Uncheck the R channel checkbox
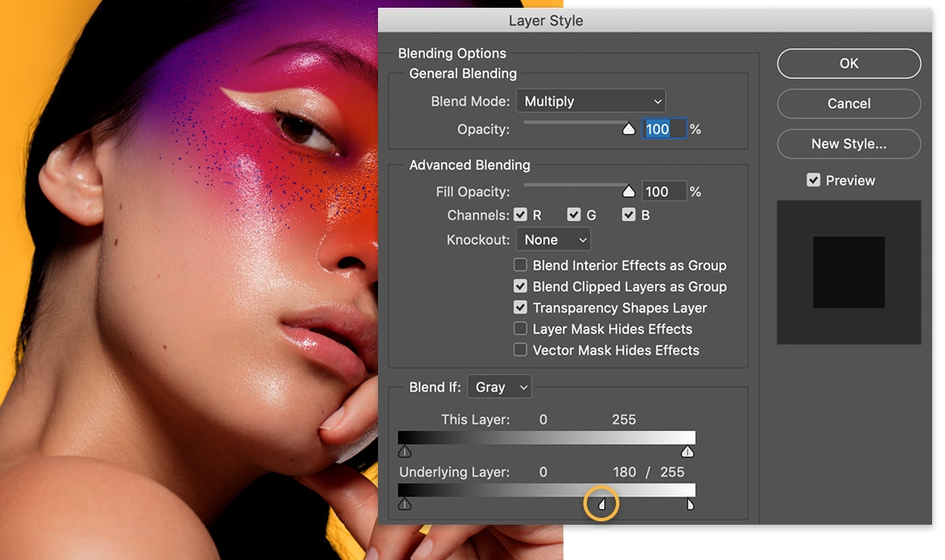945x560 pixels. [521, 215]
